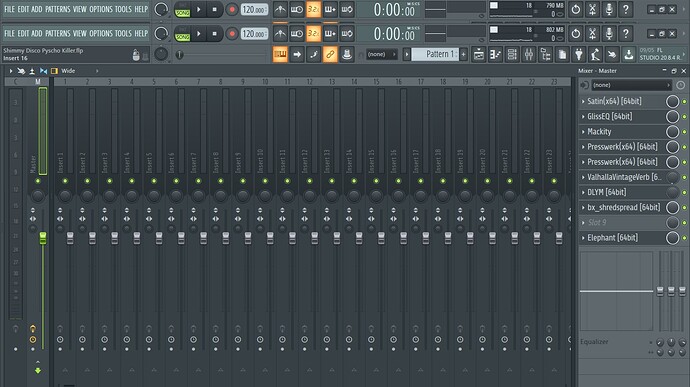The image size is (690, 387).
Task: Toggle the orange multilink chain icon
Action: click(x=330, y=55)
